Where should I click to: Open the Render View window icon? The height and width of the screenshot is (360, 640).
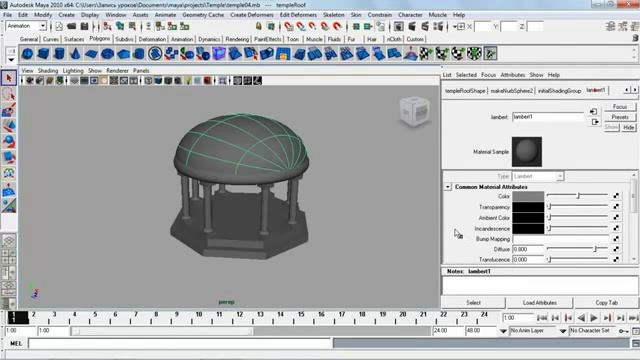point(399,27)
